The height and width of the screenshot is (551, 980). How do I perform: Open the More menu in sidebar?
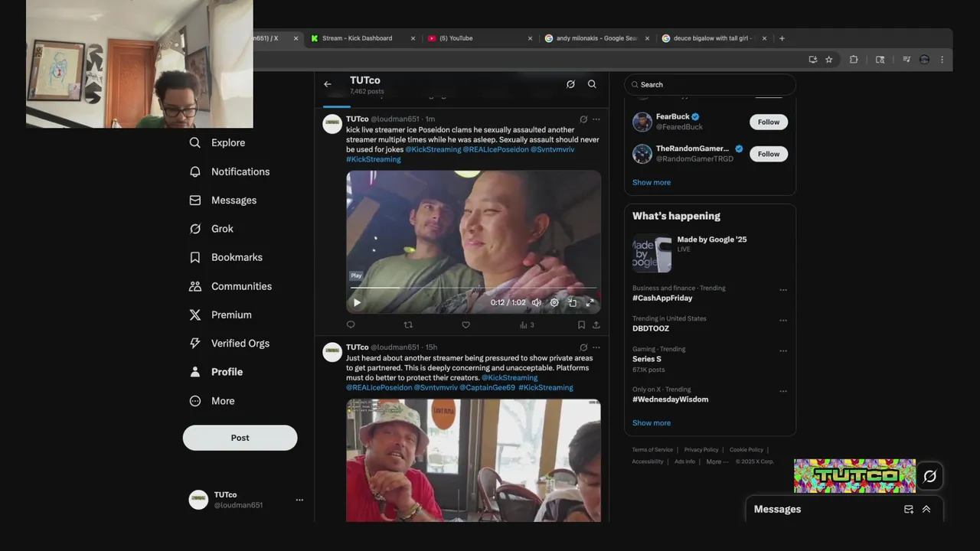coord(212,401)
